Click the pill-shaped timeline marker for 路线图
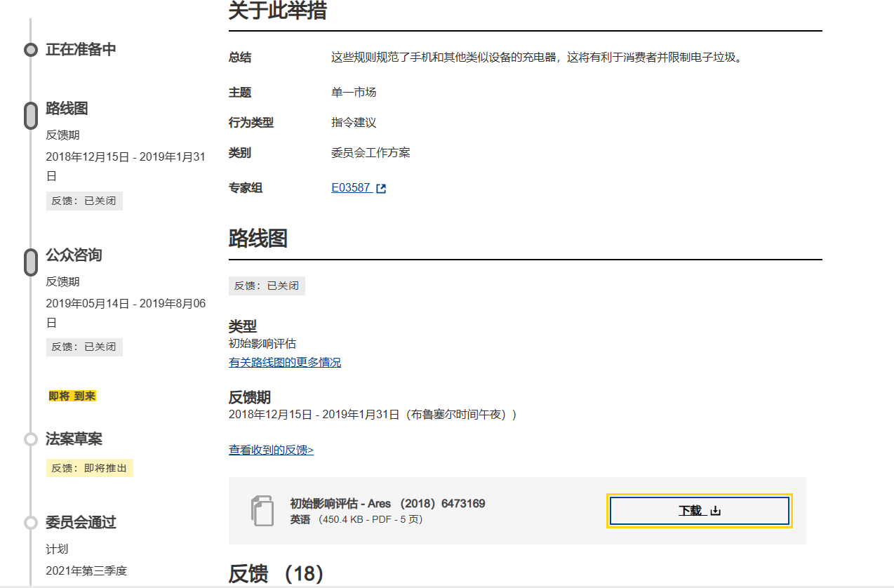The height and width of the screenshot is (588, 894). pos(30,114)
